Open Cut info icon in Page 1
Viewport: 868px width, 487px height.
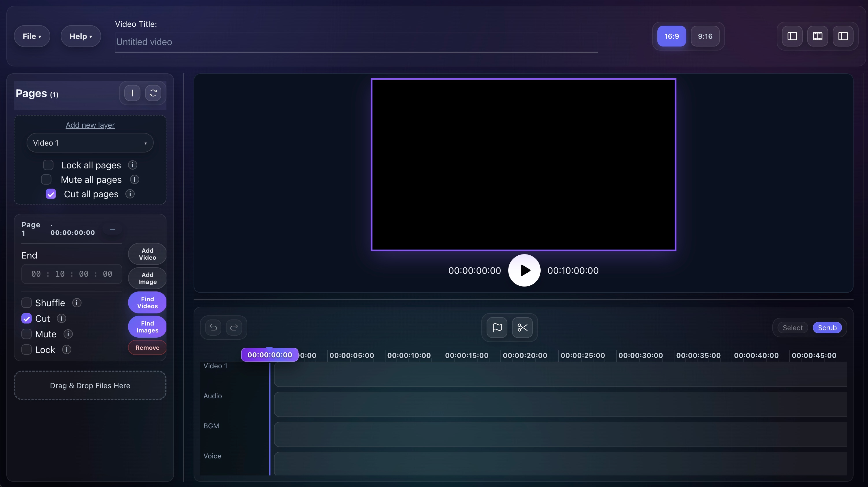click(61, 318)
